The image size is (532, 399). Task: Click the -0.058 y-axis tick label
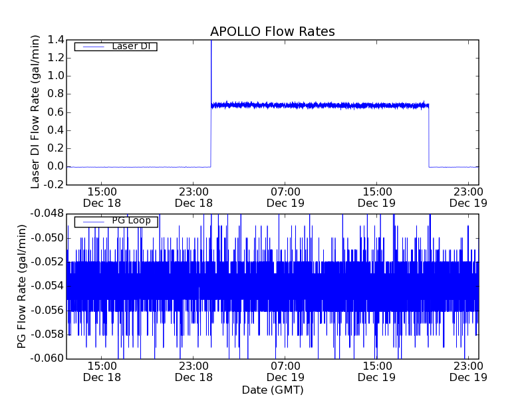click(47, 334)
